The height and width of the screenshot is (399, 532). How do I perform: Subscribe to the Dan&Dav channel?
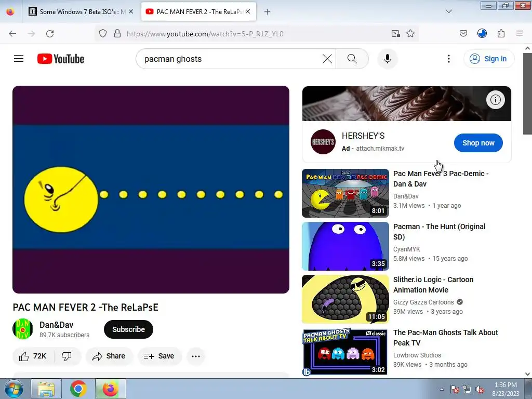(129, 329)
